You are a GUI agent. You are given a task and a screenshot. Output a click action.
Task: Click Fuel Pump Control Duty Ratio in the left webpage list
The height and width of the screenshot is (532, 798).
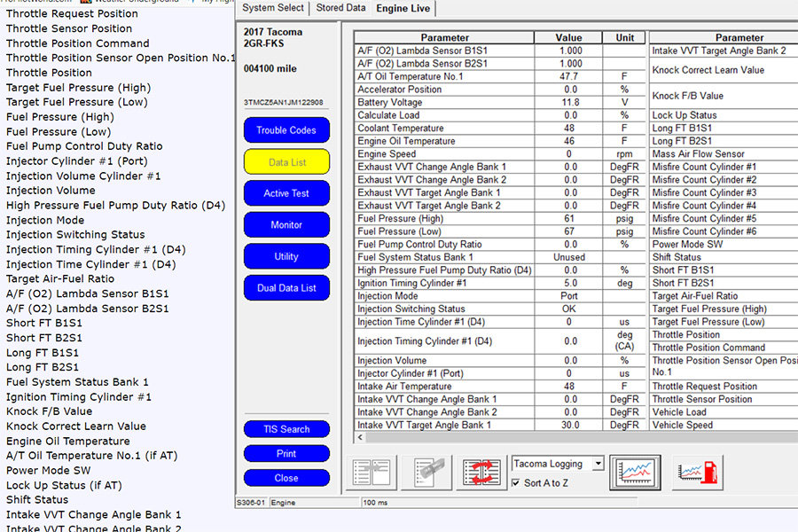pyautogui.click(x=84, y=146)
